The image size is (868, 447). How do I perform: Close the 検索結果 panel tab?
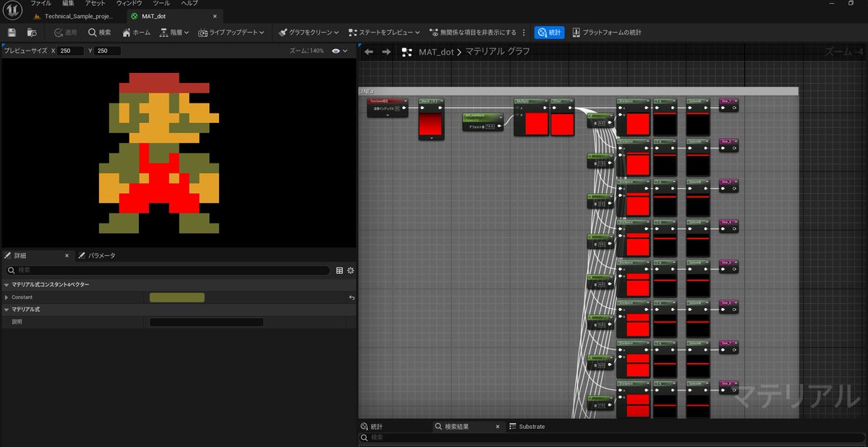tap(497, 427)
